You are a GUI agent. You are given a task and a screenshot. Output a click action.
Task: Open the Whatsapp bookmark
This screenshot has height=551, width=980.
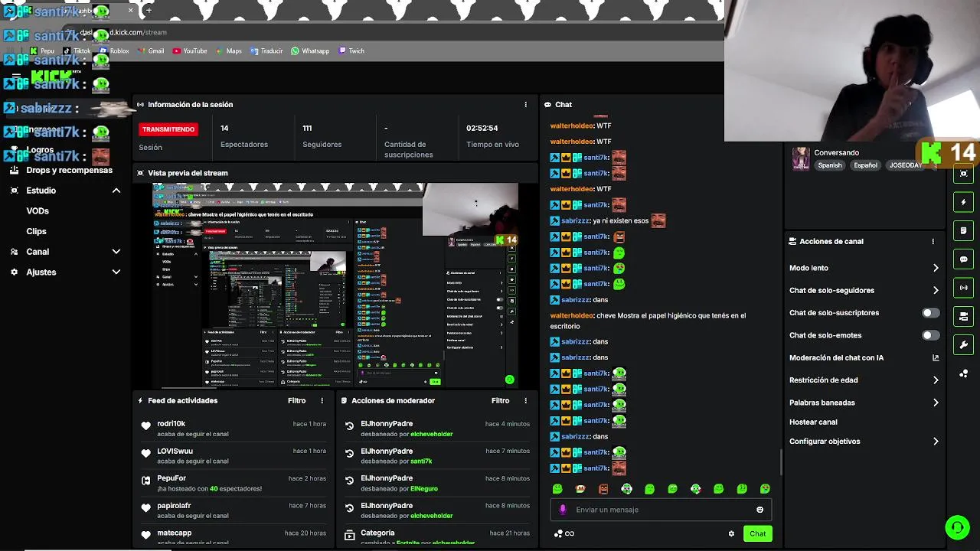click(x=310, y=51)
